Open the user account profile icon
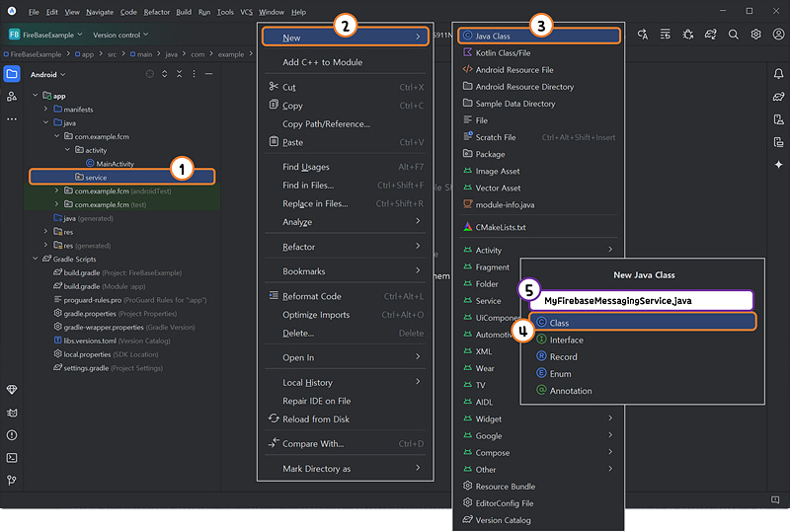Viewport: 790px width, 532px height. [778, 35]
